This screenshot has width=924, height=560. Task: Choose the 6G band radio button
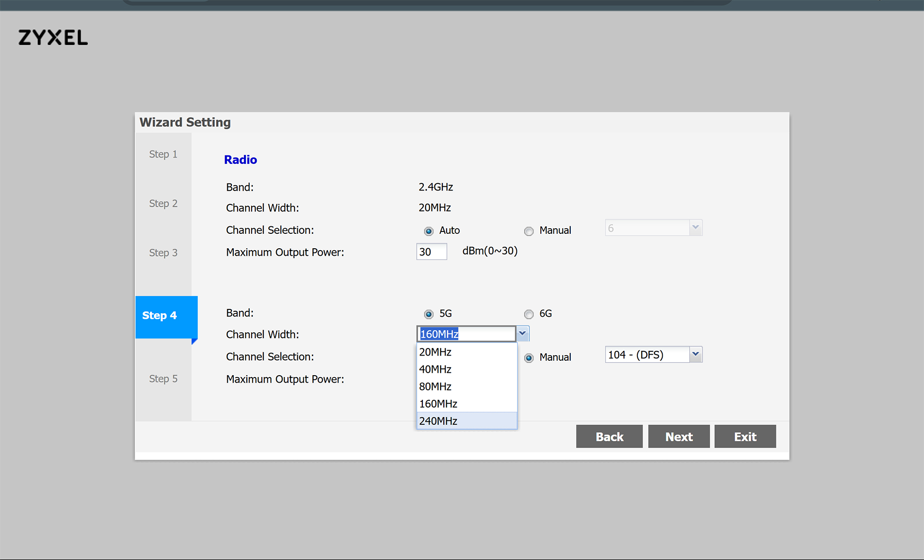point(529,314)
